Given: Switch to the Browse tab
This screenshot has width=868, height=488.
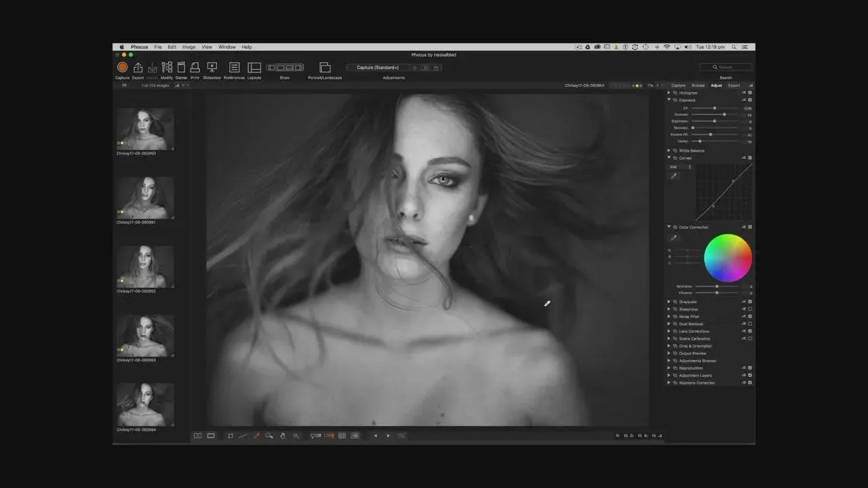Looking at the screenshot, I should [698, 85].
